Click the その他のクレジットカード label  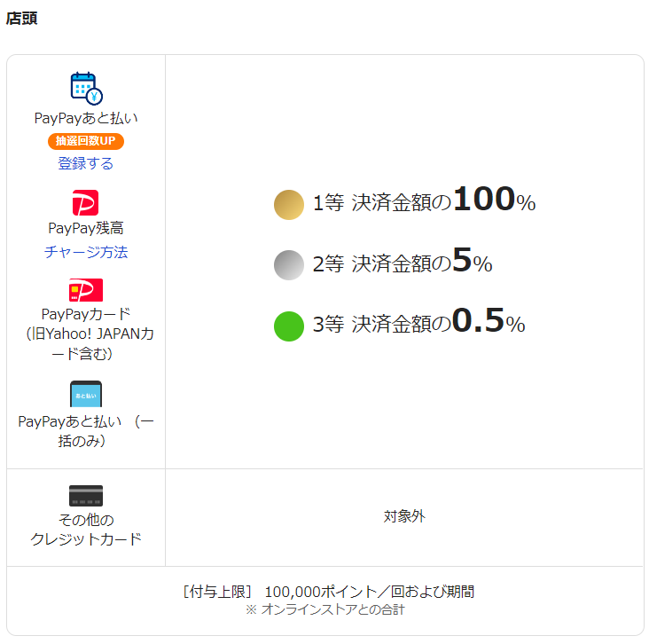(x=86, y=530)
